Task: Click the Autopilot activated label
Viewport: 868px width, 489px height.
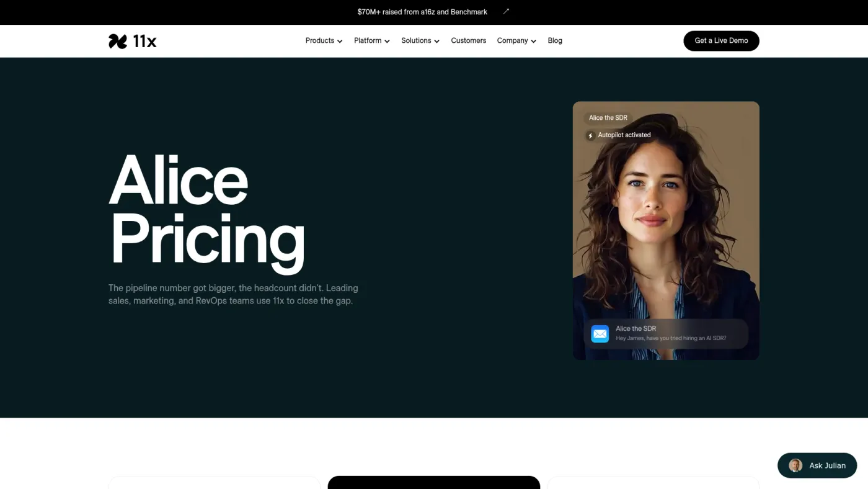Action: pos(624,135)
